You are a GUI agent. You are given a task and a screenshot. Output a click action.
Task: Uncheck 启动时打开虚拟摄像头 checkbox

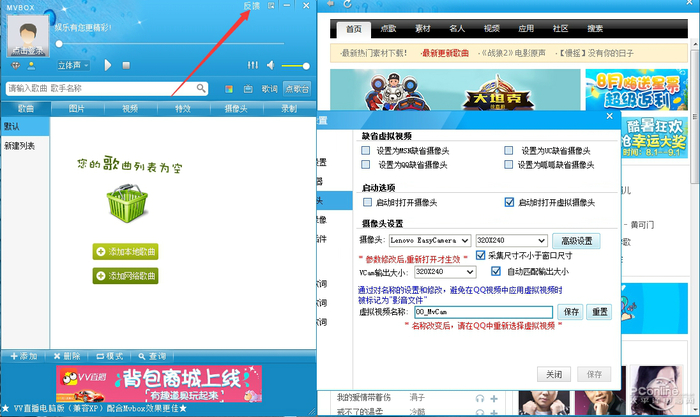(x=509, y=202)
